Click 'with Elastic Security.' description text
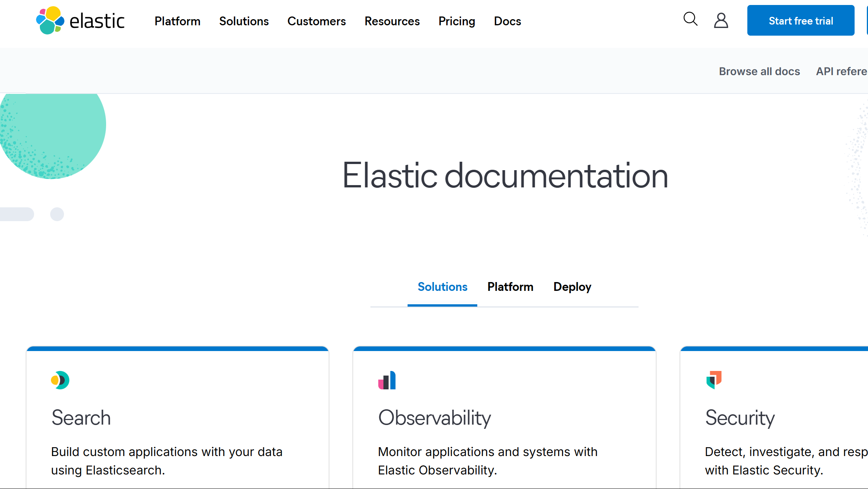 [764, 470]
